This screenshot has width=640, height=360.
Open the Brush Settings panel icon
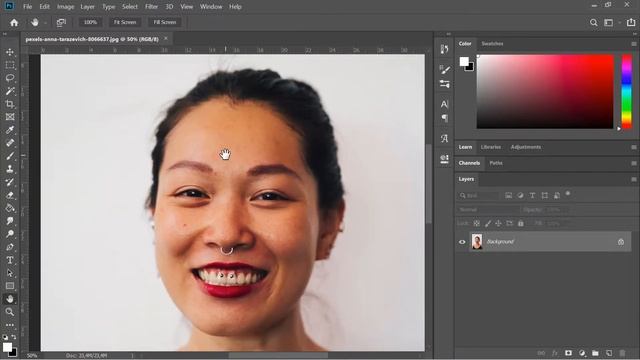tap(444, 70)
